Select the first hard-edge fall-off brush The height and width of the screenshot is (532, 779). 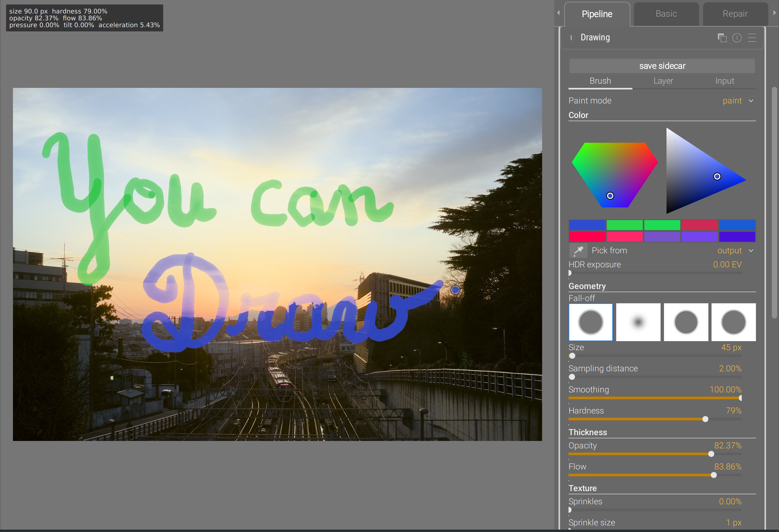click(591, 322)
